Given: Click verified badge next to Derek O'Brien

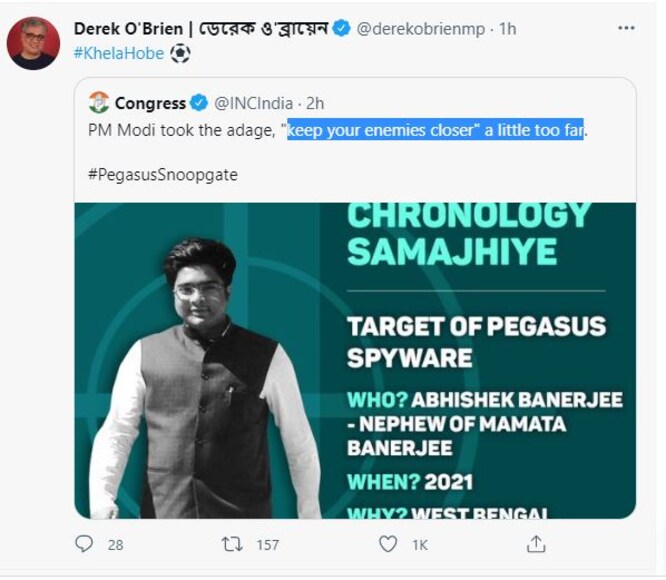Looking at the screenshot, I should tap(341, 29).
